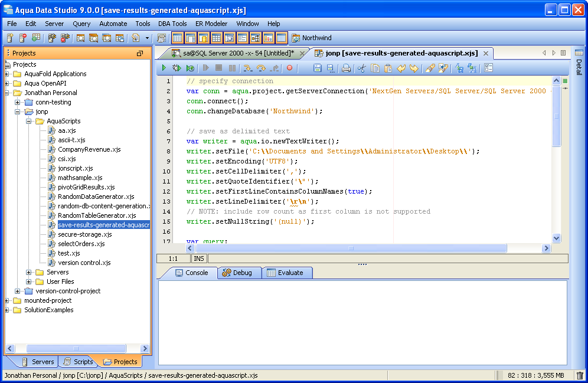The height and width of the screenshot is (383, 588).
Task: Open the Servers tab at bottom left
Action: pyautogui.click(x=38, y=362)
